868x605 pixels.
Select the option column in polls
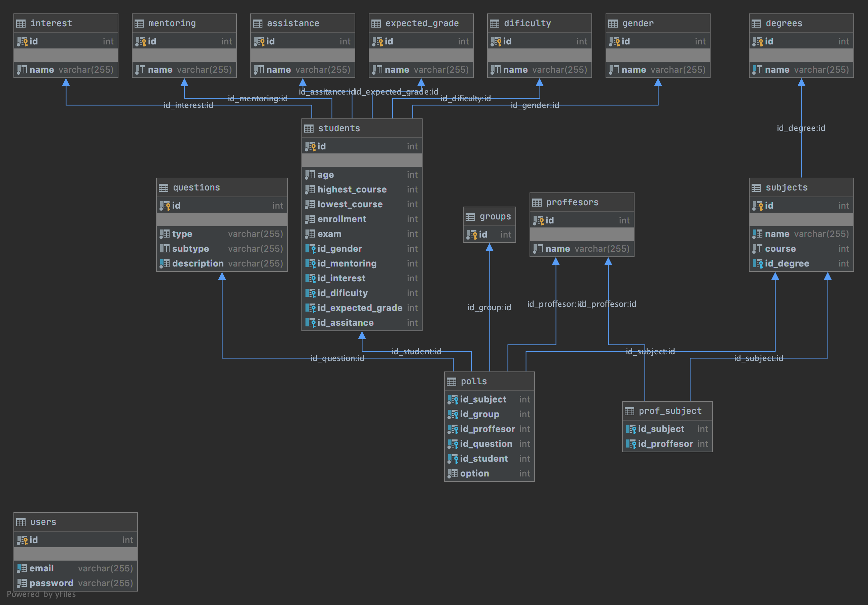pos(489,473)
